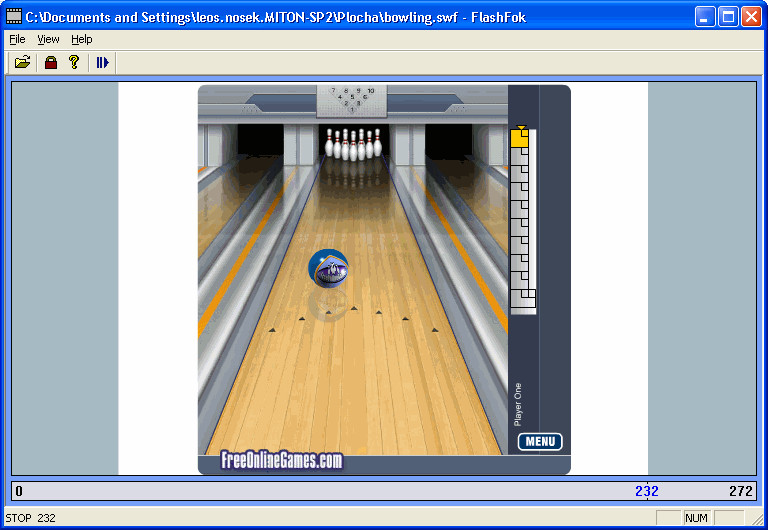
Task: Click the yellow first frame on scorecard
Action: [520, 138]
